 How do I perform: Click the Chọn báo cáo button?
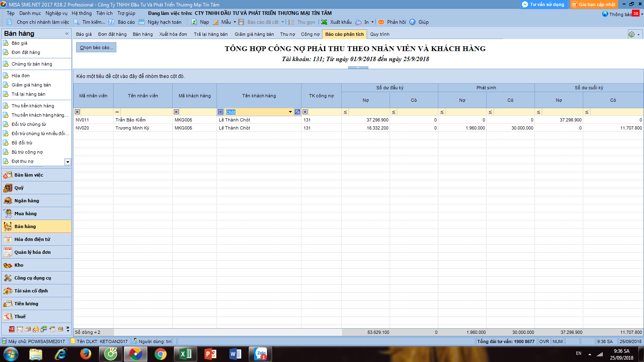[x=96, y=47]
